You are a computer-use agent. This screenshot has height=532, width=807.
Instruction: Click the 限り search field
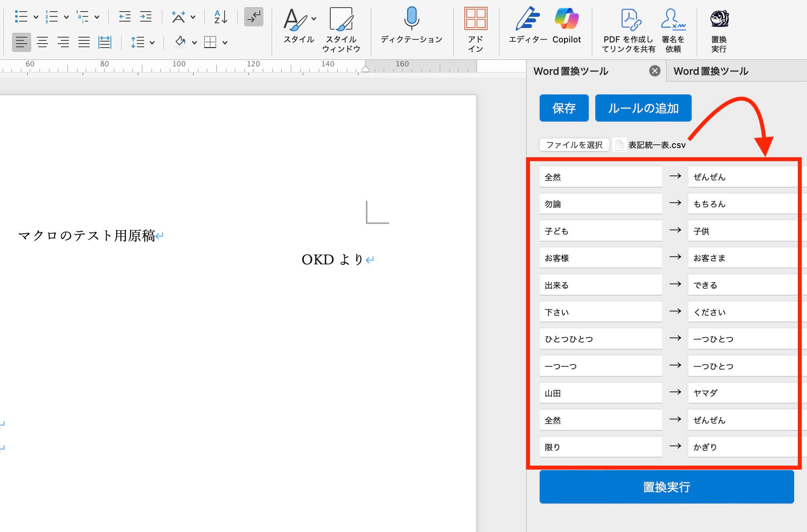(600, 447)
